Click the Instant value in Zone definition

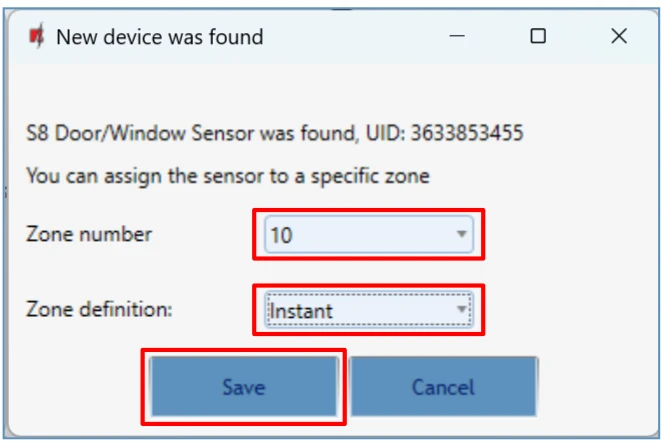pos(301,312)
